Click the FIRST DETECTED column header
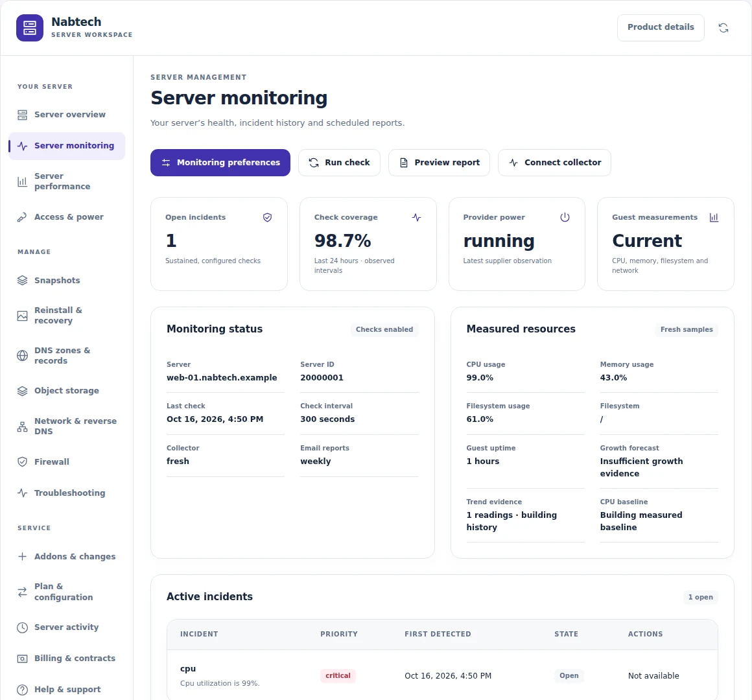The width and height of the screenshot is (752, 700). [x=438, y=634]
